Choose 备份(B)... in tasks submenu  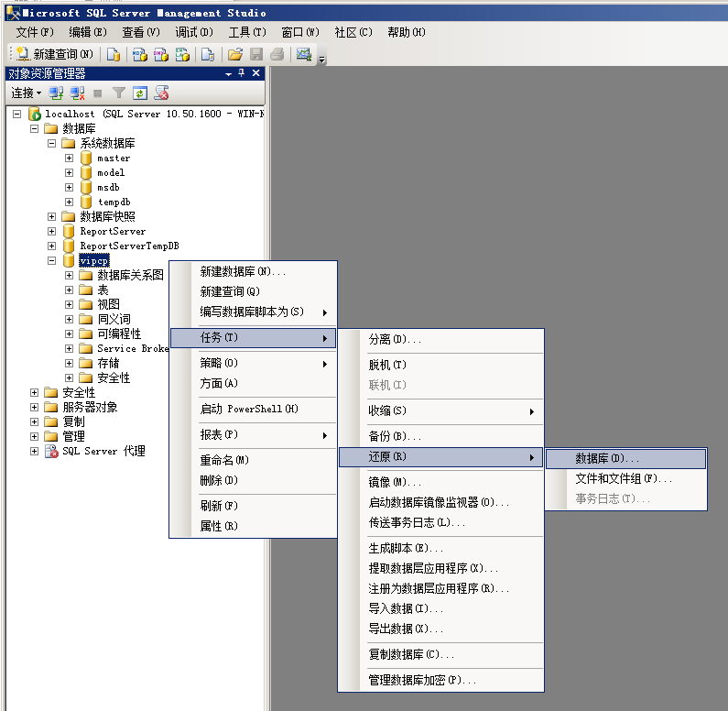pos(441,436)
